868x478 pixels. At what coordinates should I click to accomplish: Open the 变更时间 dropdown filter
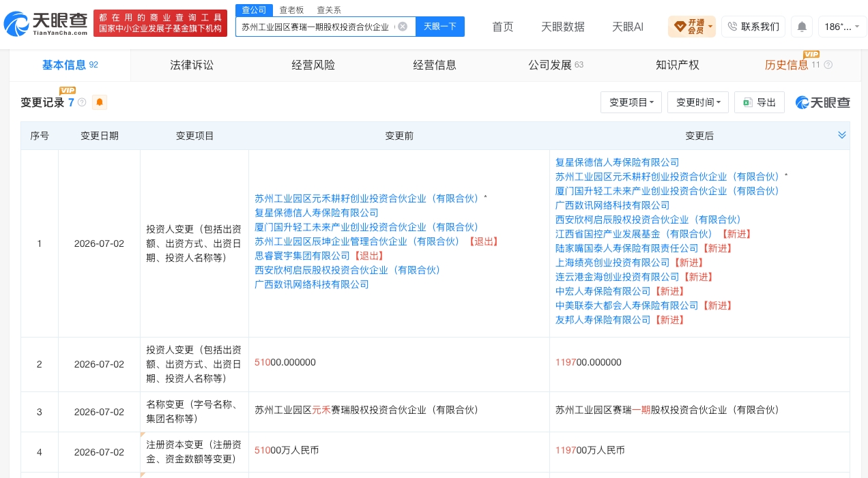pos(698,102)
